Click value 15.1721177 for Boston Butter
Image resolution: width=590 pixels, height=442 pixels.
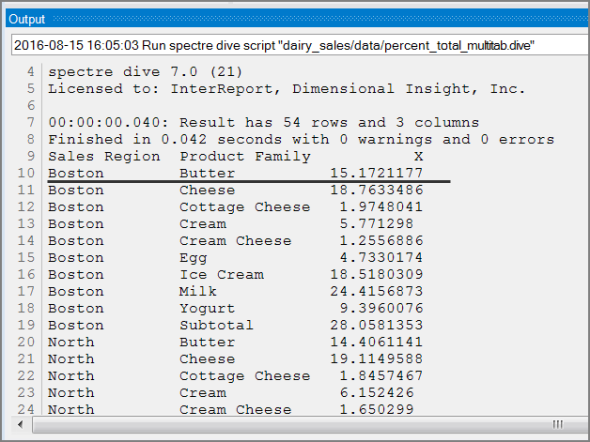pos(377,173)
